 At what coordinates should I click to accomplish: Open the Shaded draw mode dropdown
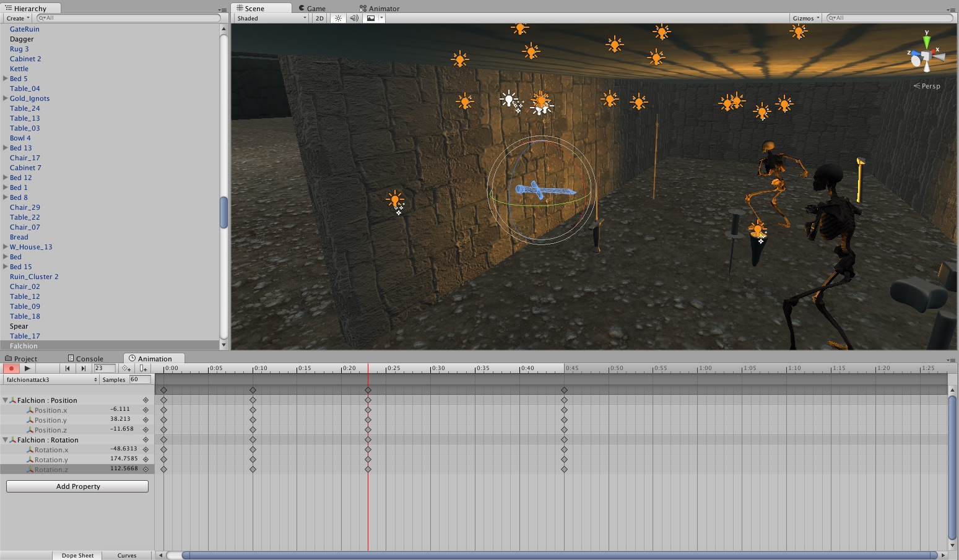point(271,19)
